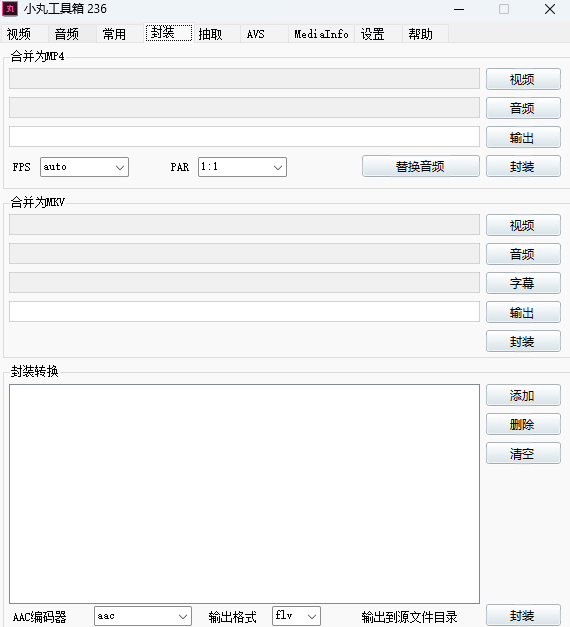
Task: Open the 帮助 tab
Action: [420, 34]
